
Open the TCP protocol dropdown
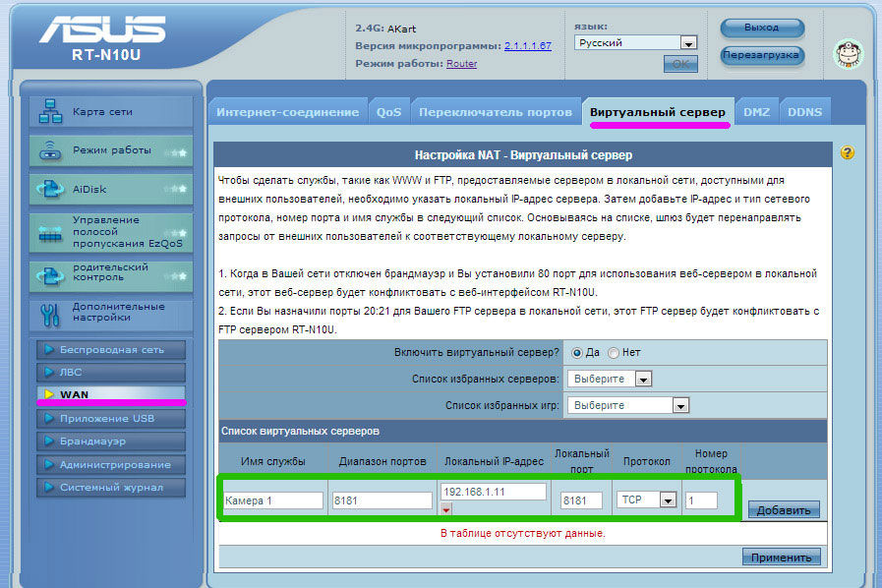(x=646, y=500)
